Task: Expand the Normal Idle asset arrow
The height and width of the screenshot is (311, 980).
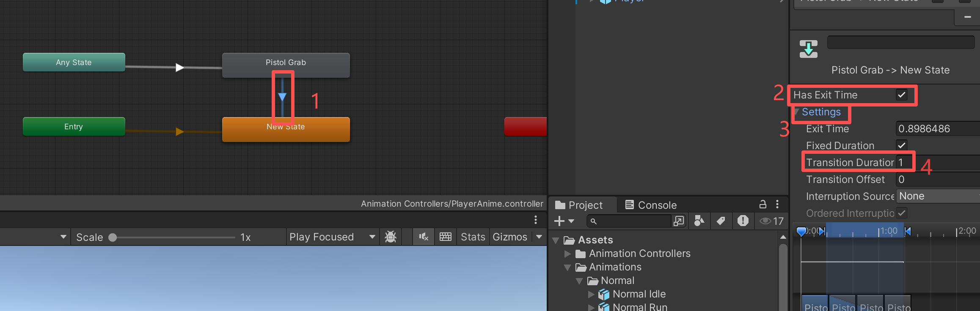Action: point(592,295)
